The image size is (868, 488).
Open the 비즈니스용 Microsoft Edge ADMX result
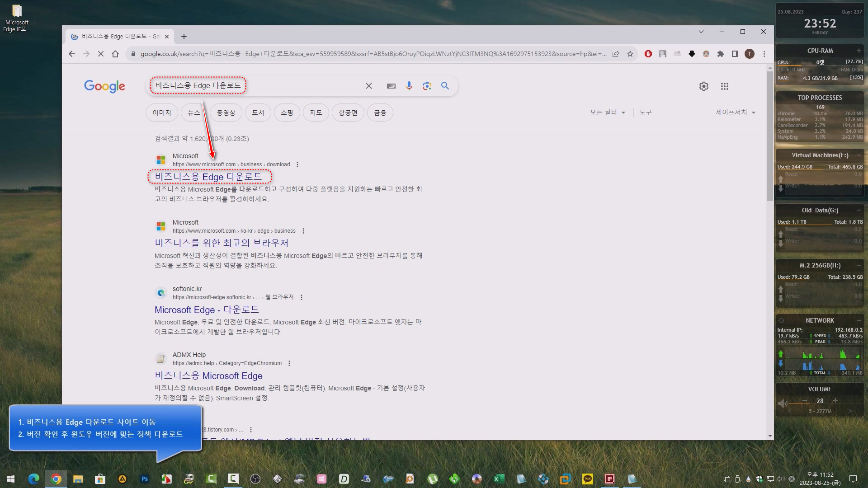pyautogui.click(x=208, y=375)
